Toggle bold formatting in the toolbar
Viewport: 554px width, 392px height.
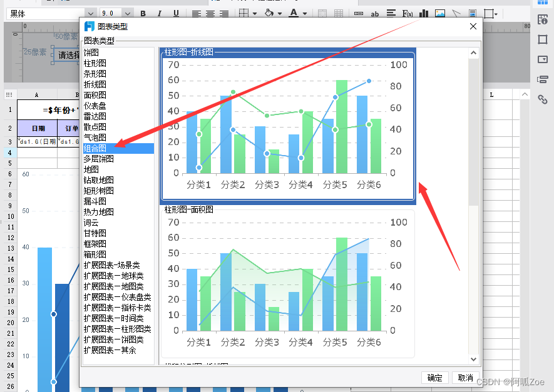click(143, 14)
